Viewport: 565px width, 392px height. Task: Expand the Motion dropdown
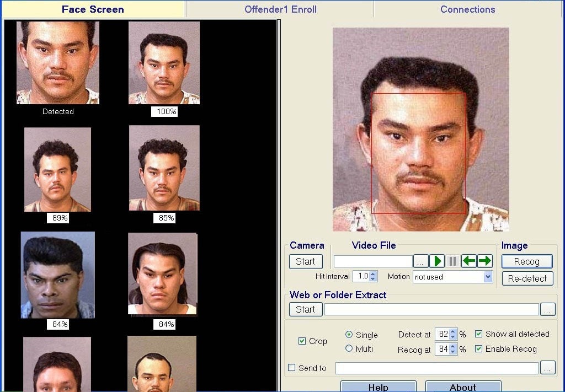[488, 277]
